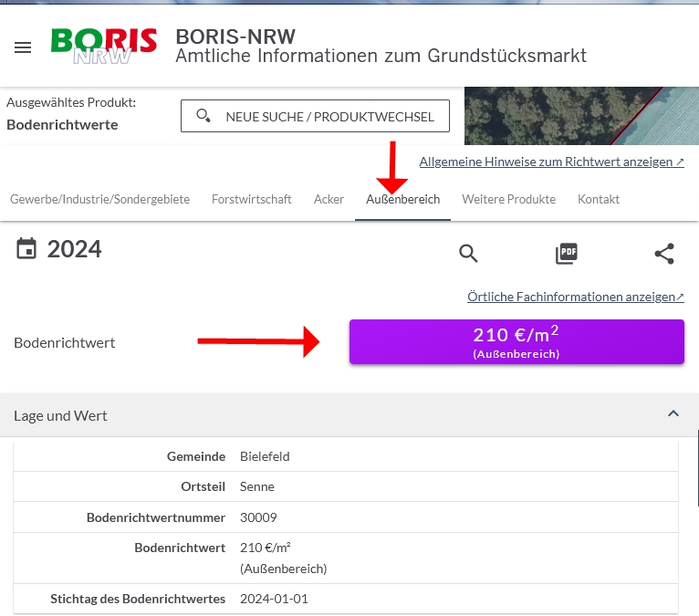Collapse the Lage und Wert section chevron
Image resolution: width=699 pixels, height=616 pixels.
click(673, 414)
